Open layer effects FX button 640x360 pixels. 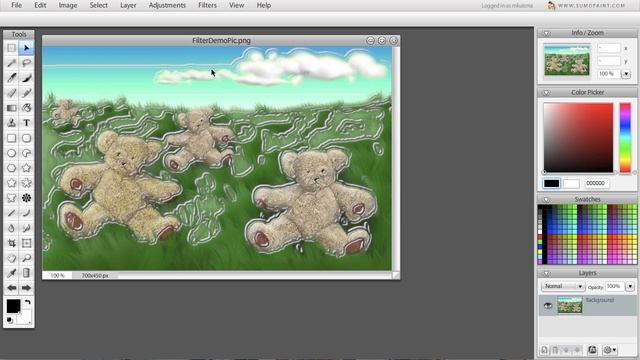point(592,350)
